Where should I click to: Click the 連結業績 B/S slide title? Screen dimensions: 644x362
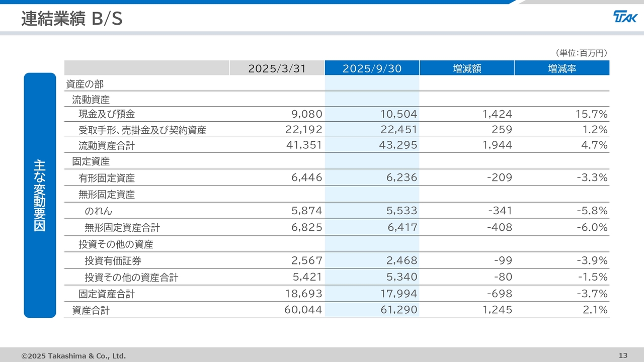coord(72,19)
